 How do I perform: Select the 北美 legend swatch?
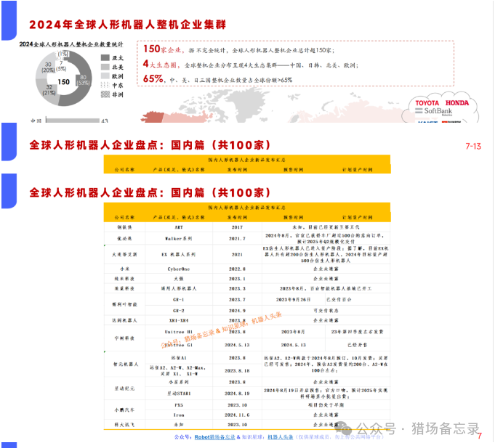pos(105,67)
